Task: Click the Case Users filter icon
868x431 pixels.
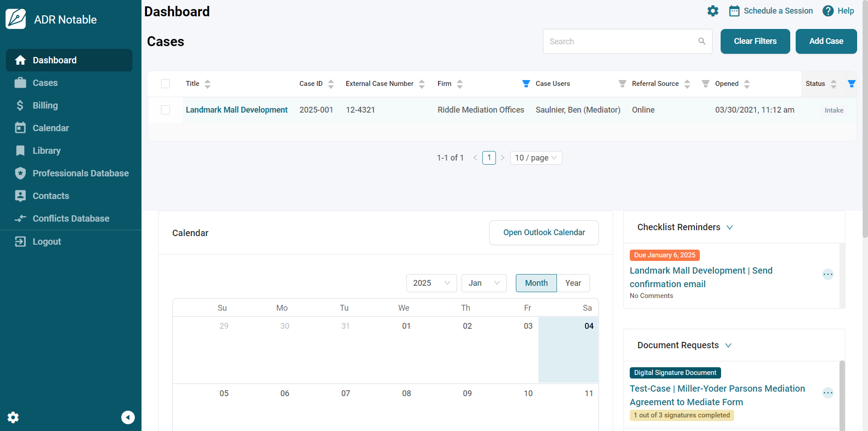Action: click(622, 84)
